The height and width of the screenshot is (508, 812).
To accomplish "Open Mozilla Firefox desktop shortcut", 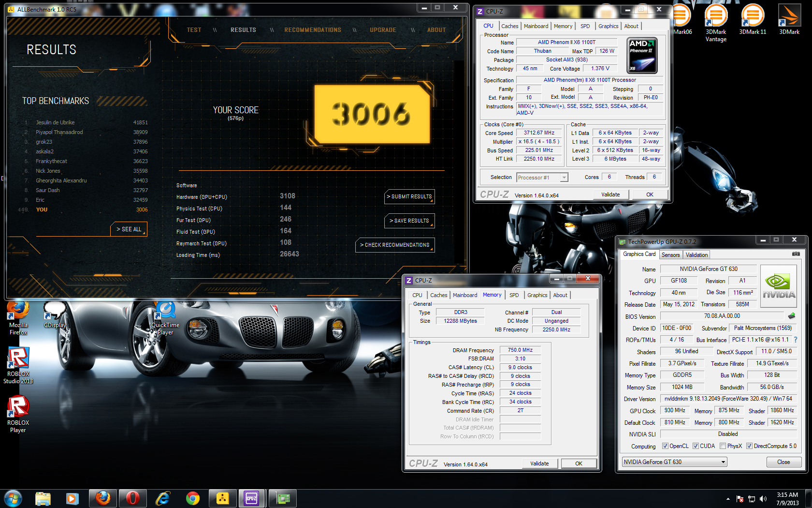I will (18, 318).
